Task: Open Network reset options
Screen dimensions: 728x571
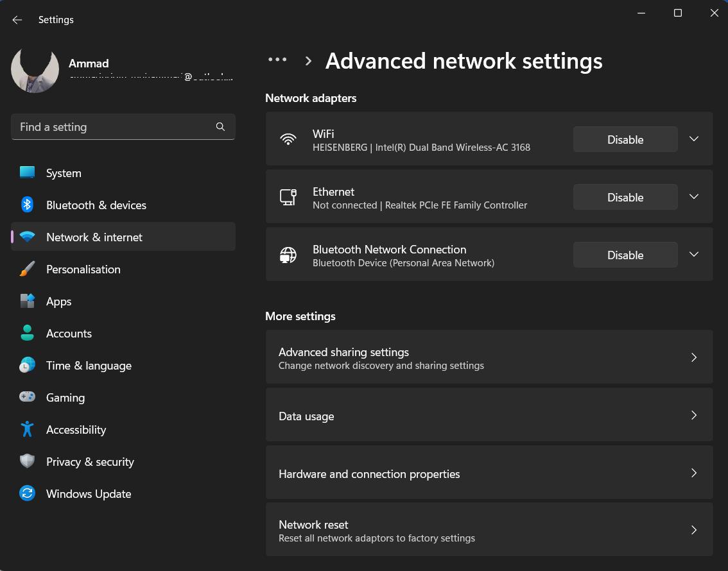Action: [x=489, y=530]
